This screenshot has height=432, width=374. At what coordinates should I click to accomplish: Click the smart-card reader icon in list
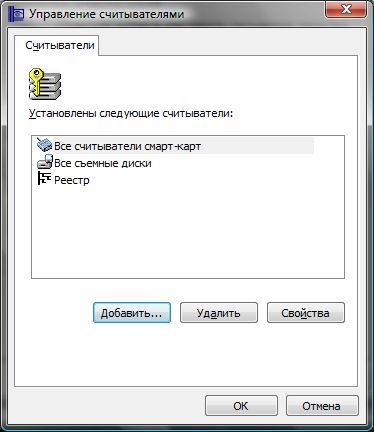pos(44,146)
